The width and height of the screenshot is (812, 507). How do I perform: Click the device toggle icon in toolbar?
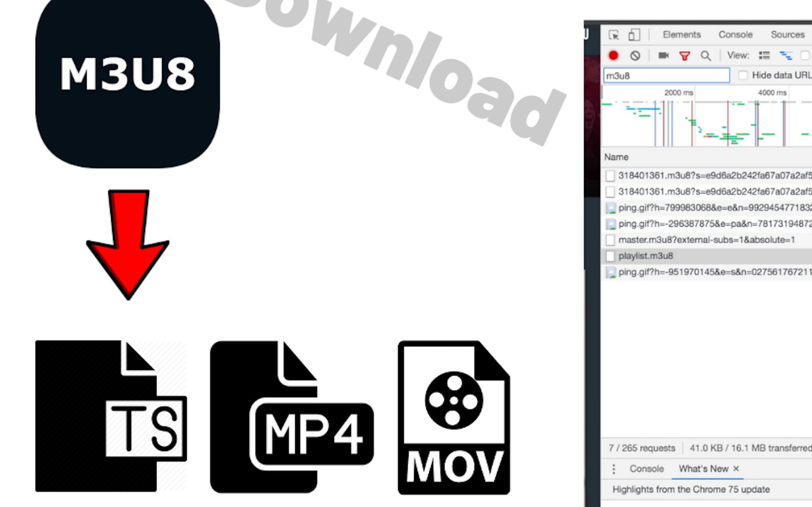tap(633, 34)
